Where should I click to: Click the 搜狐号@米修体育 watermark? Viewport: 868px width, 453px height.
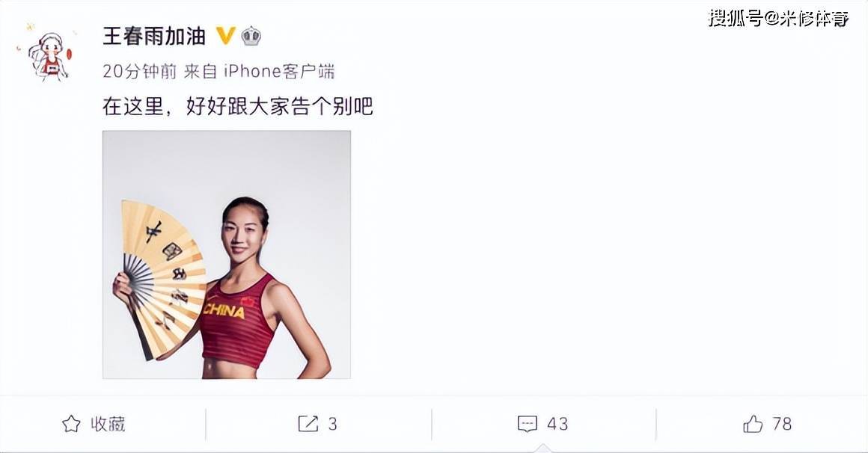tap(778, 18)
